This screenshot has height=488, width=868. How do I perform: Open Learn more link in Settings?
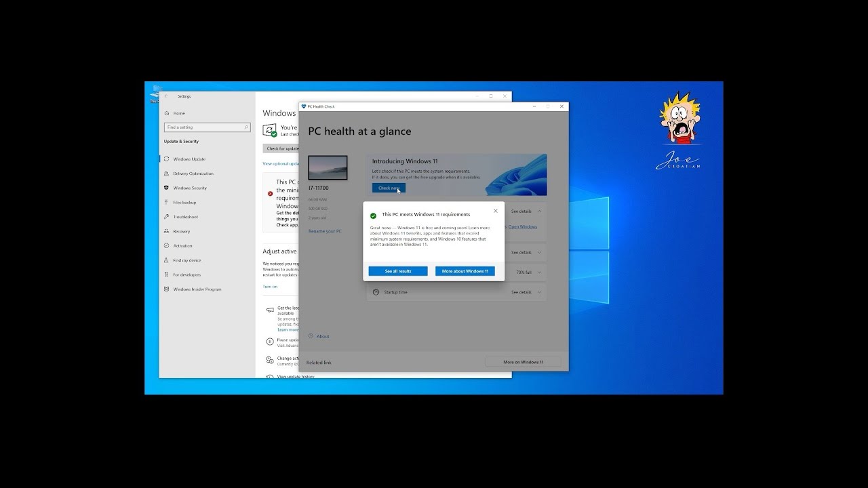point(288,329)
